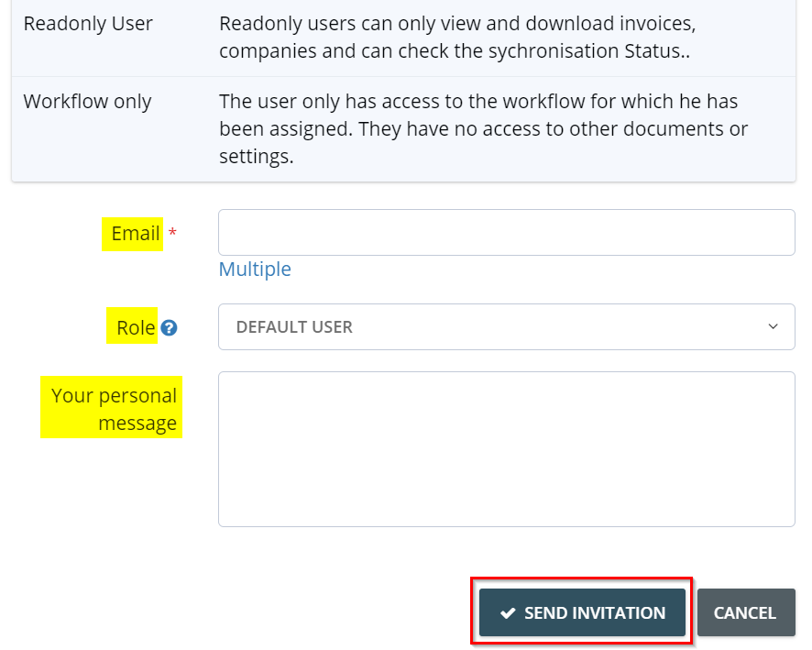This screenshot has height=650, width=812.
Task: Send the invitation with SEND INVITATION button
Action: point(582,612)
